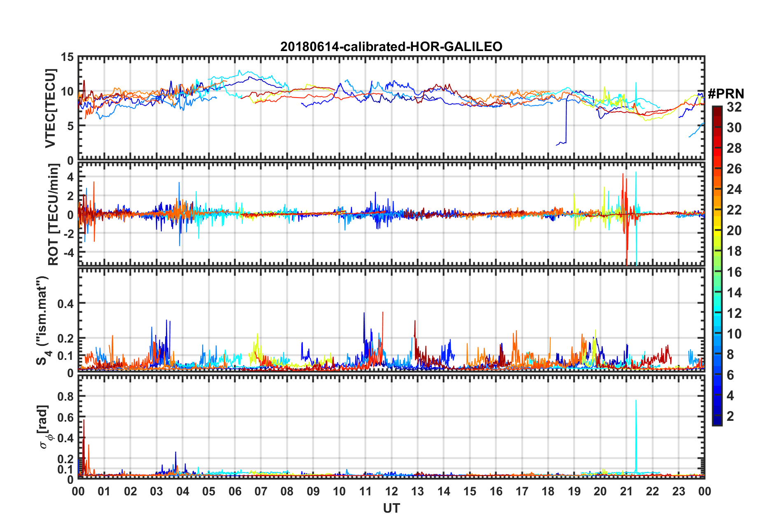The height and width of the screenshot is (532, 783).
Task: Click S4 axis tick value 0.4
Action: tap(65, 304)
